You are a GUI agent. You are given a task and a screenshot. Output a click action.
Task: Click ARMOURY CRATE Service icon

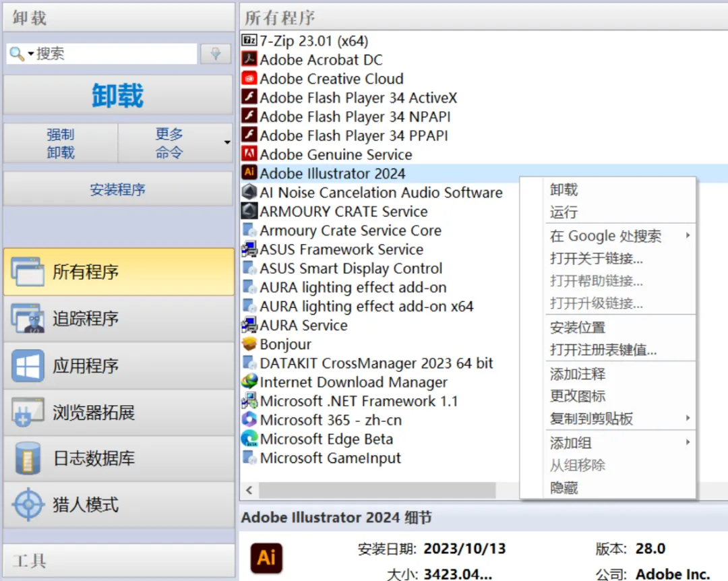point(249,211)
